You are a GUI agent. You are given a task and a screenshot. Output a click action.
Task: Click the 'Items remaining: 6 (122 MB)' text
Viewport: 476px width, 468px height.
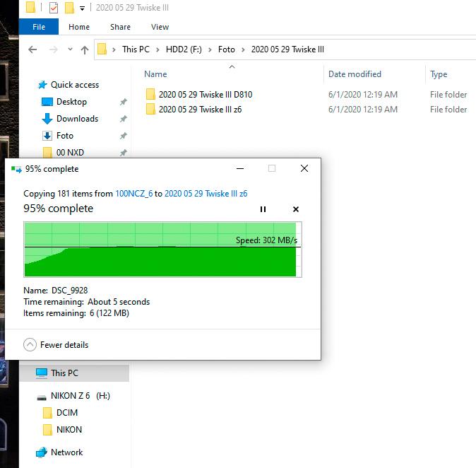76,313
